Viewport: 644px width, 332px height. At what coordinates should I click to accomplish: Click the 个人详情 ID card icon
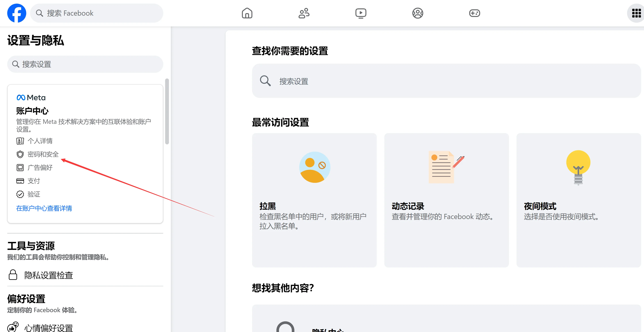20,141
